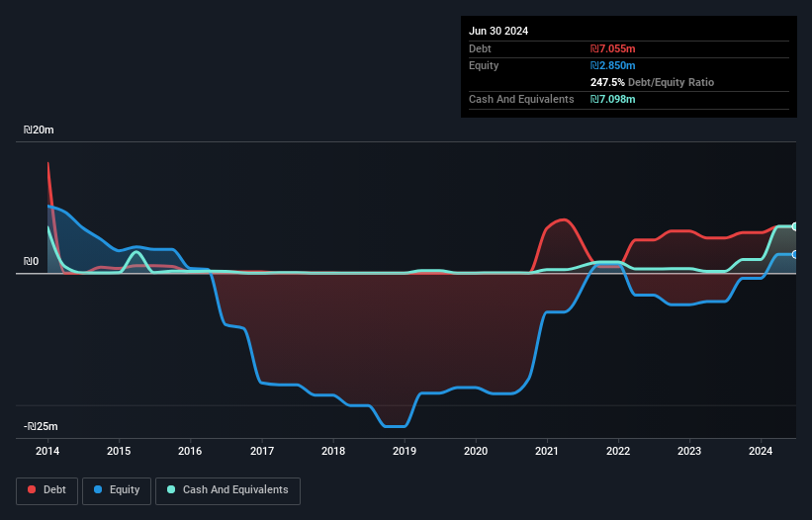Click the 2017 x-axis label
The image size is (812, 520).
tap(262, 451)
